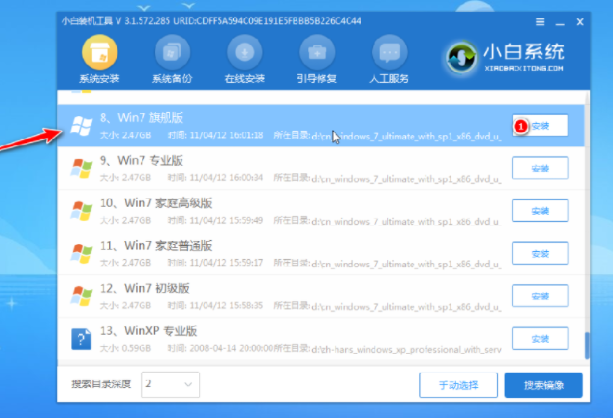Click WinXP path d:\zh-hans_windows_xp_professional text
The width and height of the screenshot is (613, 418).
(x=407, y=350)
